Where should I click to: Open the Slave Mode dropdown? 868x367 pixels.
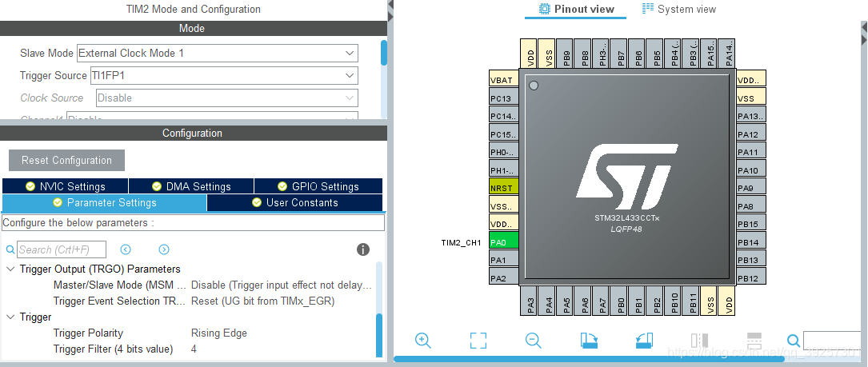(x=218, y=53)
